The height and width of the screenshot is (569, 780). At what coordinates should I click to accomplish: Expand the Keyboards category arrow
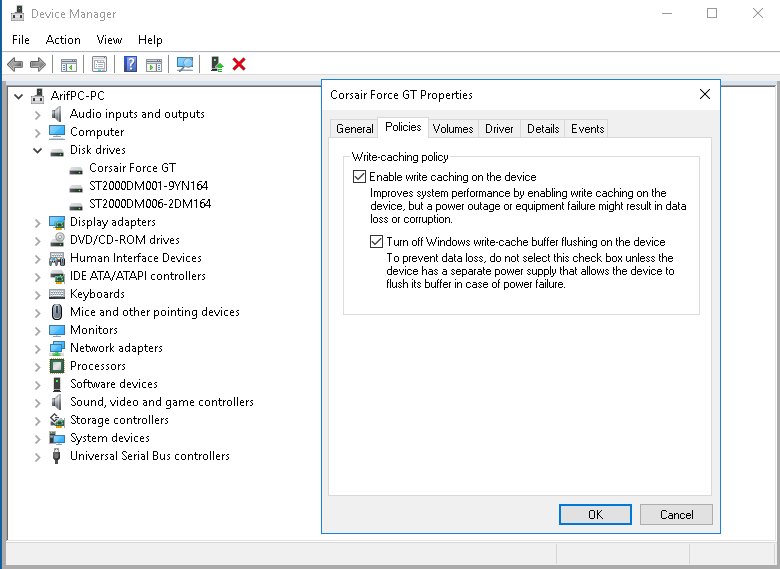click(x=37, y=295)
